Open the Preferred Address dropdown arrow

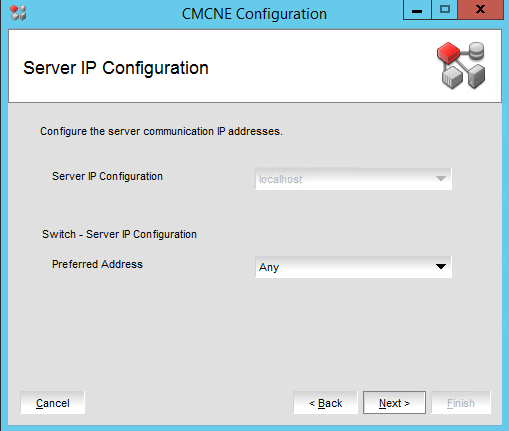point(441,267)
